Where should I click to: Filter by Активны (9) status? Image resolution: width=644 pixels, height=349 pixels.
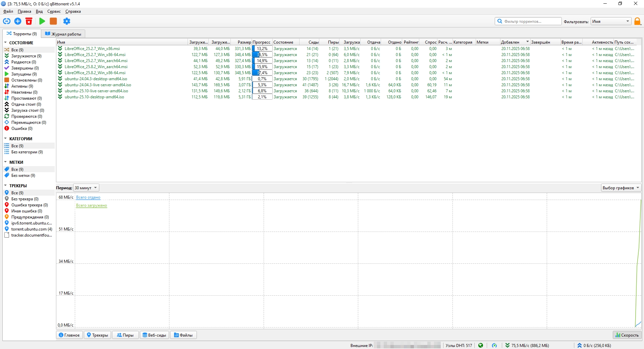[22, 86]
